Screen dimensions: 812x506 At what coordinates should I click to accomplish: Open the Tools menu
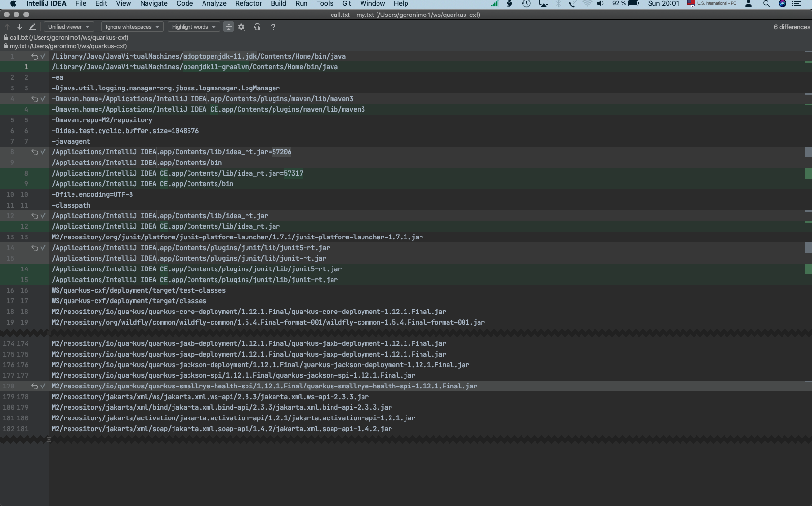pyautogui.click(x=325, y=4)
